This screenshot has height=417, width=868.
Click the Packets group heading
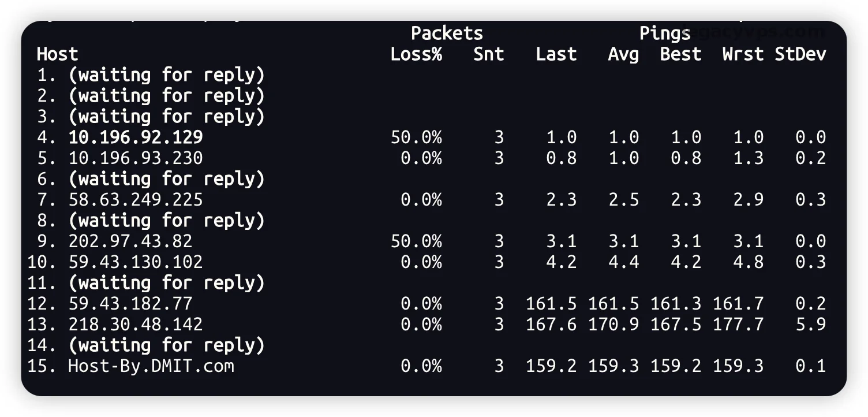(x=447, y=33)
